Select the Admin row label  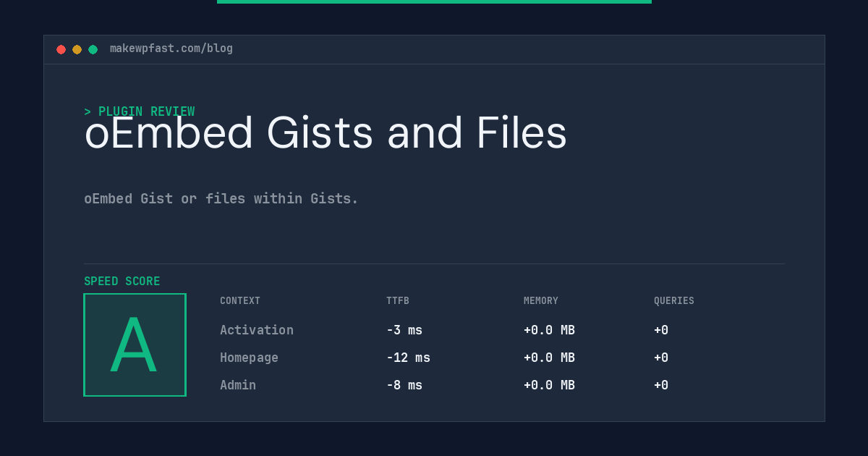(238, 385)
